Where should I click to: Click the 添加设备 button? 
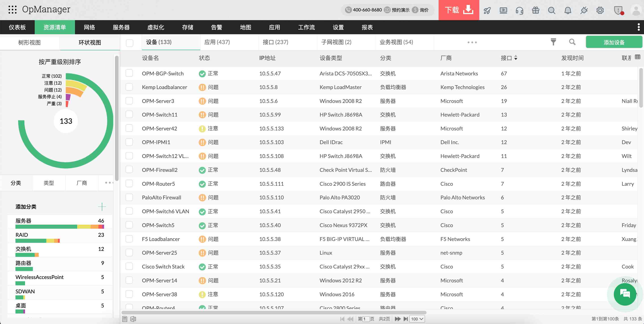614,42
